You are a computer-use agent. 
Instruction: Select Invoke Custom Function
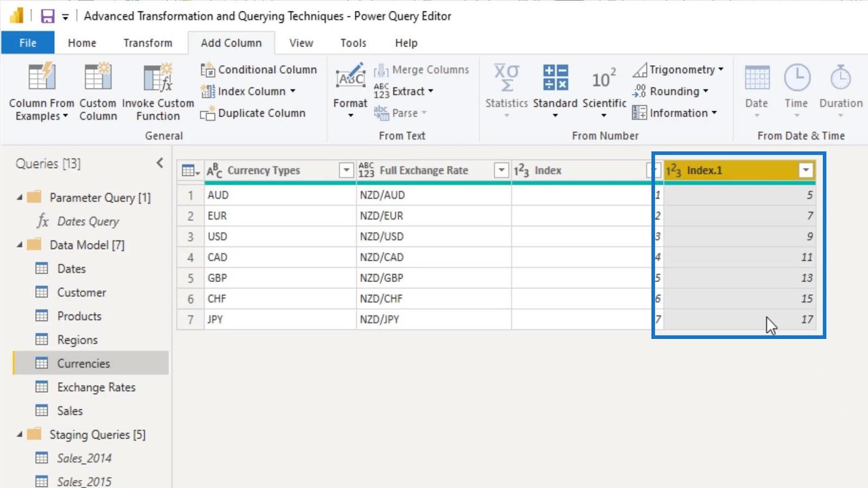coord(158,92)
